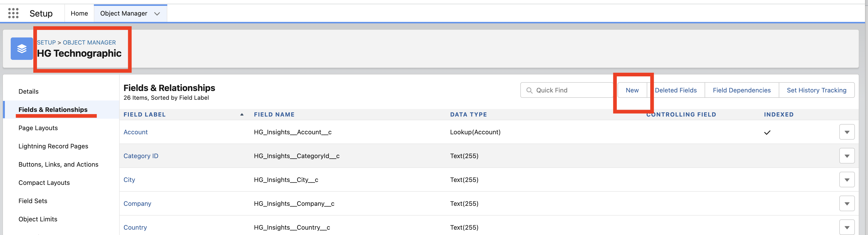The image size is (868, 235).
Task: Sort by the Controlling Field column header
Action: (681, 115)
